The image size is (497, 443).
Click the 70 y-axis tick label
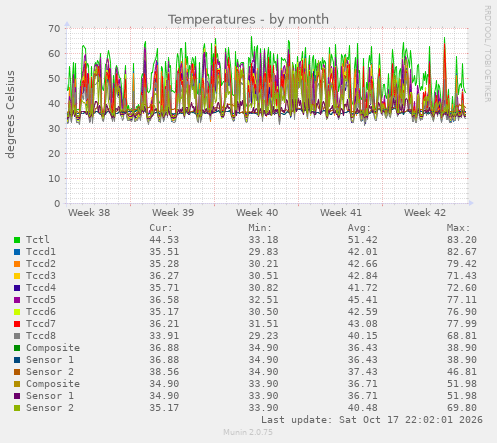click(54, 29)
